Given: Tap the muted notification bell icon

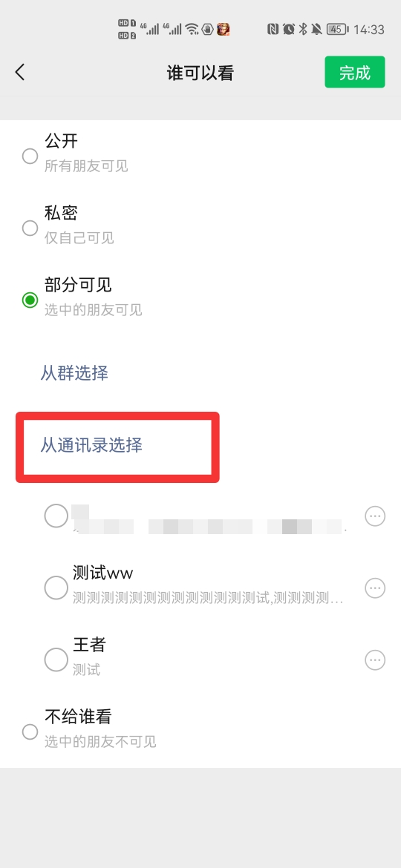Looking at the screenshot, I should 317,29.
